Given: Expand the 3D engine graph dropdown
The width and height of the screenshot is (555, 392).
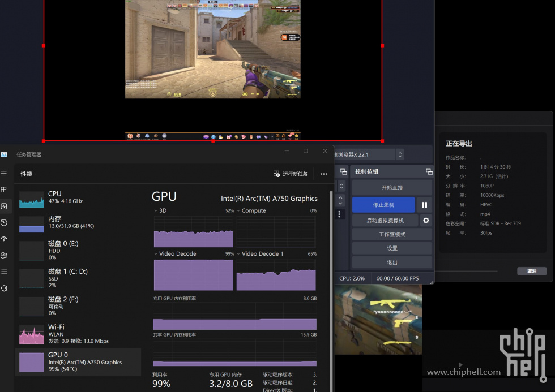Looking at the screenshot, I should coord(156,210).
